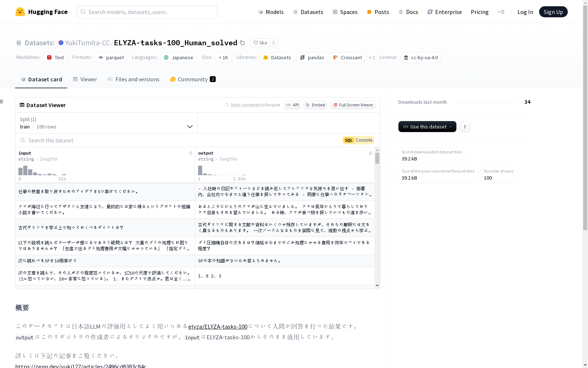
Task: Click the Hugging Face logo
Action: tap(41, 12)
